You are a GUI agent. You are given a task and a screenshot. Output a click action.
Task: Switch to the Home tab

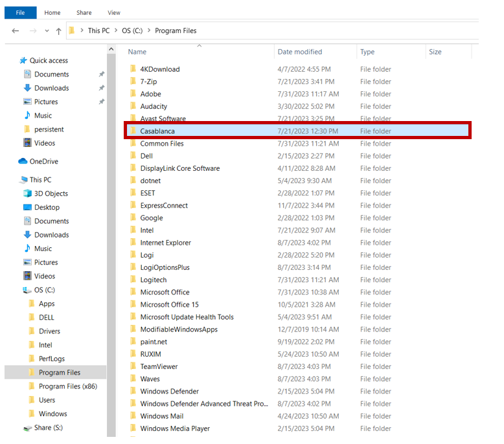coord(52,12)
